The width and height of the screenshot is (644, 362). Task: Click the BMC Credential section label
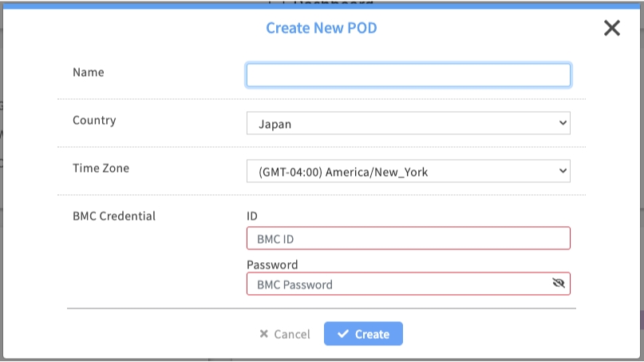click(114, 216)
